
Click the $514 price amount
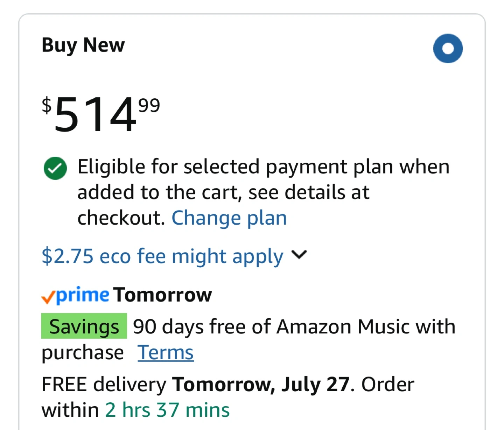(95, 115)
